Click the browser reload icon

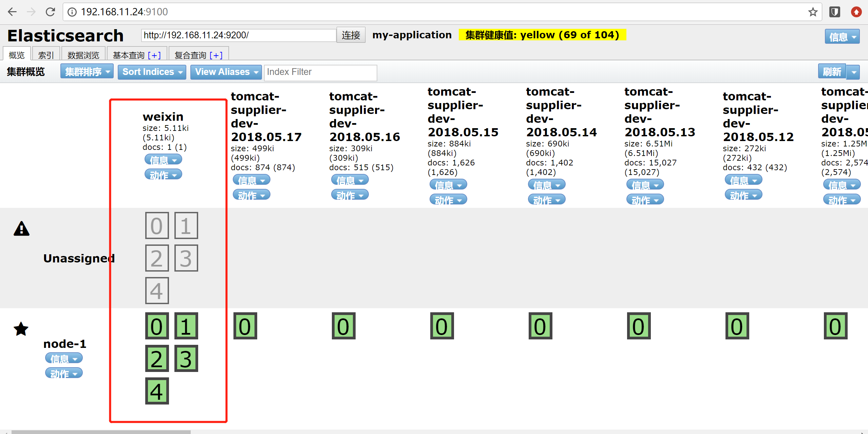click(x=50, y=12)
